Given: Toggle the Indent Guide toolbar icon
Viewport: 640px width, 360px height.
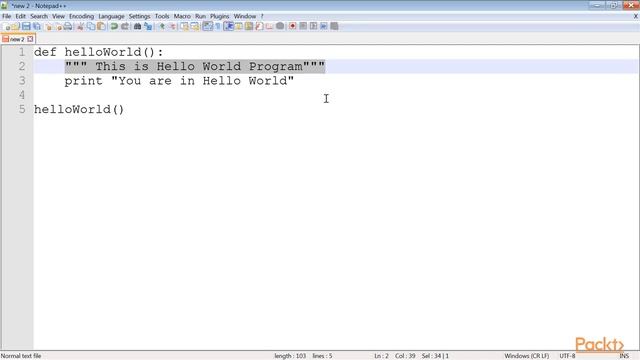Looking at the screenshot, I should point(229,27).
